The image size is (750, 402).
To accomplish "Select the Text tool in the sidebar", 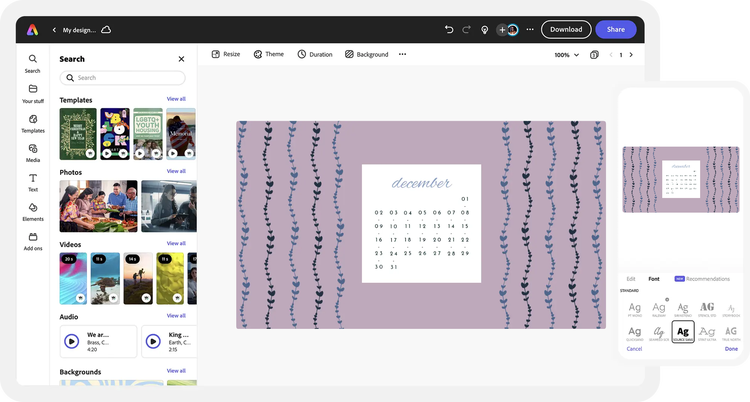I will coord(33,183).
